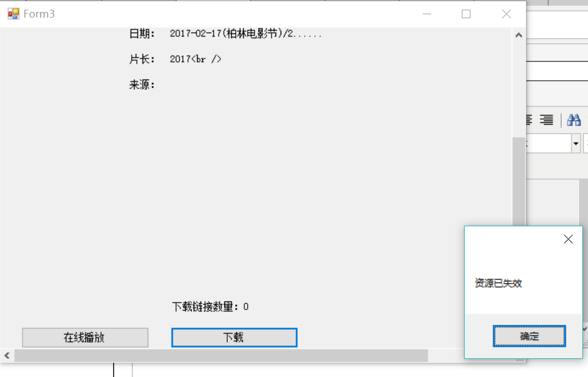Click the 资源已失效 message text
The width and height of the screenshot is (588, 377).
(x=498, y=283)
